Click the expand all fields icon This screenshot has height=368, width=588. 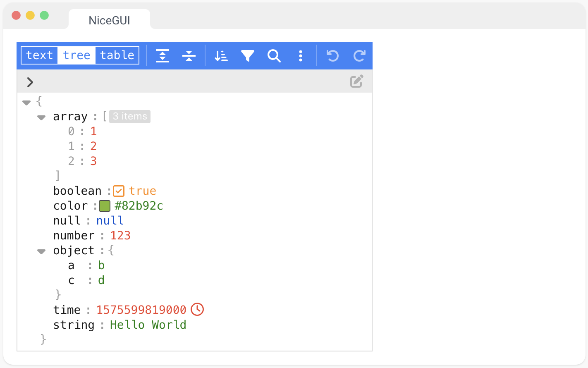[163, 55]
